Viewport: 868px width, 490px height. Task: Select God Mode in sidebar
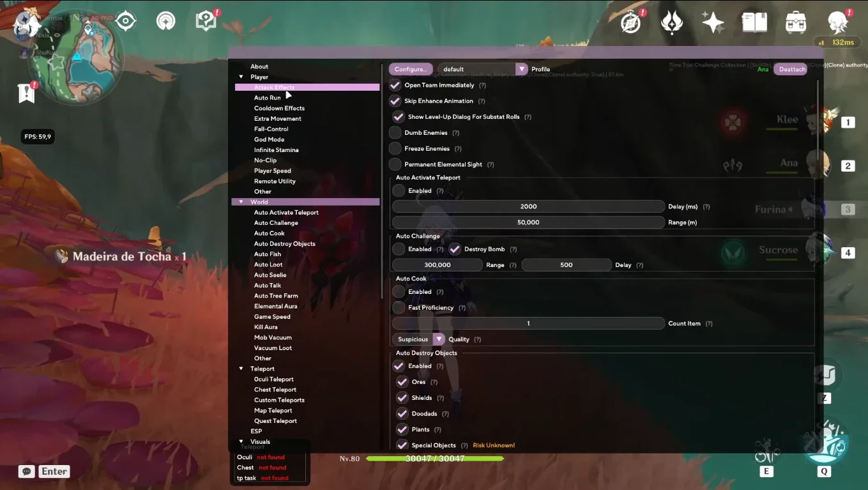[x=269, y=139]
